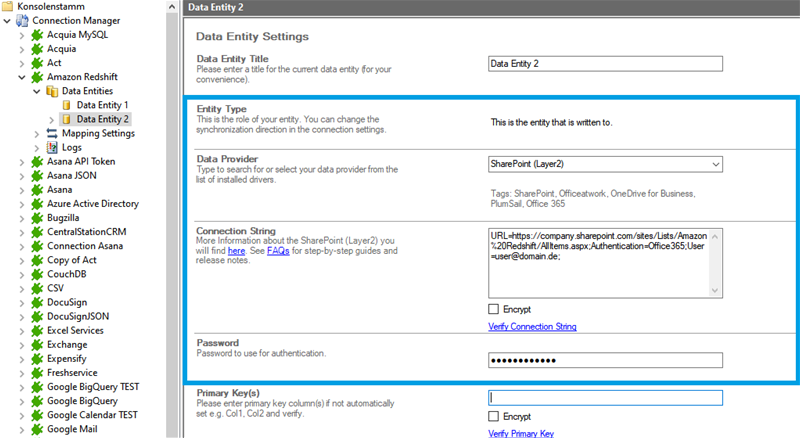800x438 pixels.
Task: Click the Data Entities folder icon
Action: click(52, 90)
